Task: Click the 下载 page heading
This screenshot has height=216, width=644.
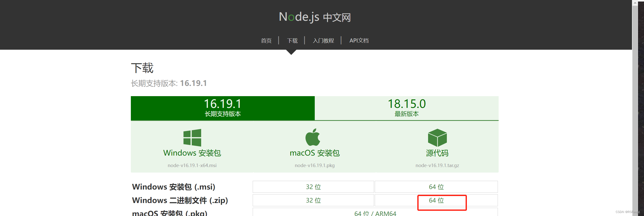Action: coord(142,68)
